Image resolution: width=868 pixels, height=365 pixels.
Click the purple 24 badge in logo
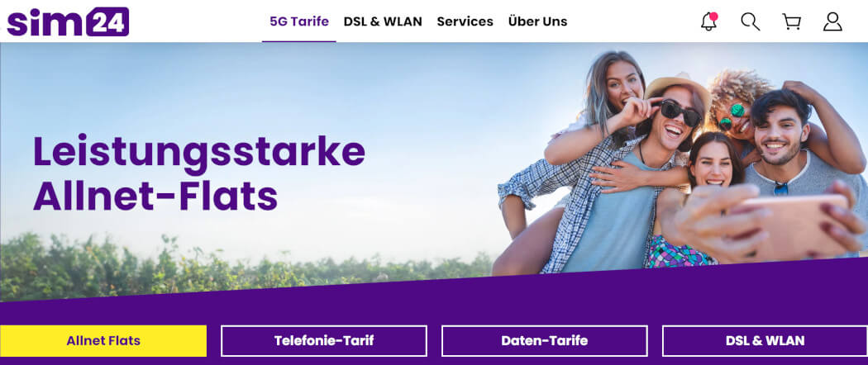[x=107, y=21]
